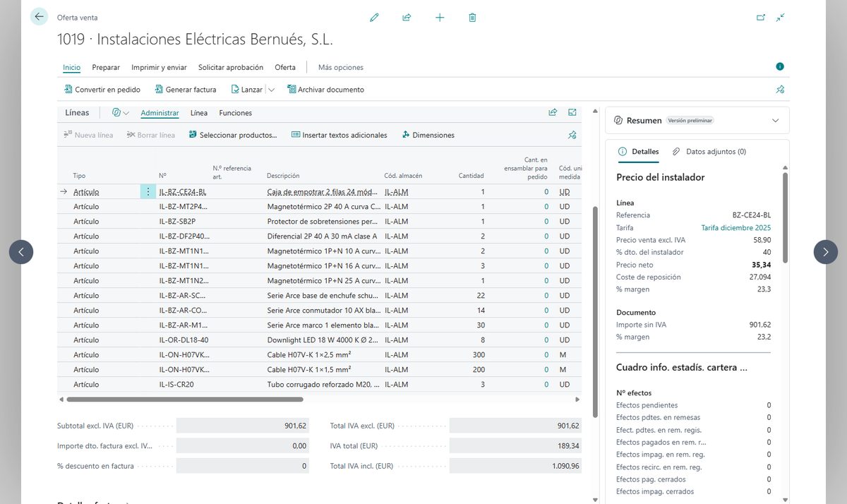Open the Línea menu in Líneas
Viewport: 847px width, 504px height.
[x=199, y=113]
